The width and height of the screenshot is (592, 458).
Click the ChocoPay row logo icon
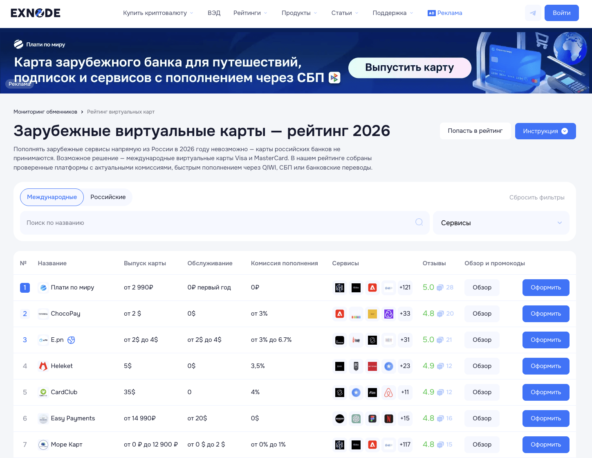(x=43, y=314)
